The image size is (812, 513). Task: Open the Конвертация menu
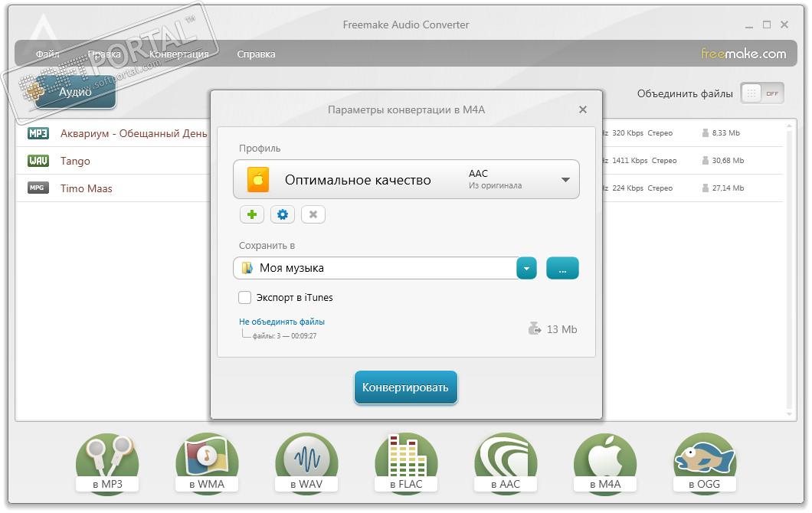click(179, 54)
